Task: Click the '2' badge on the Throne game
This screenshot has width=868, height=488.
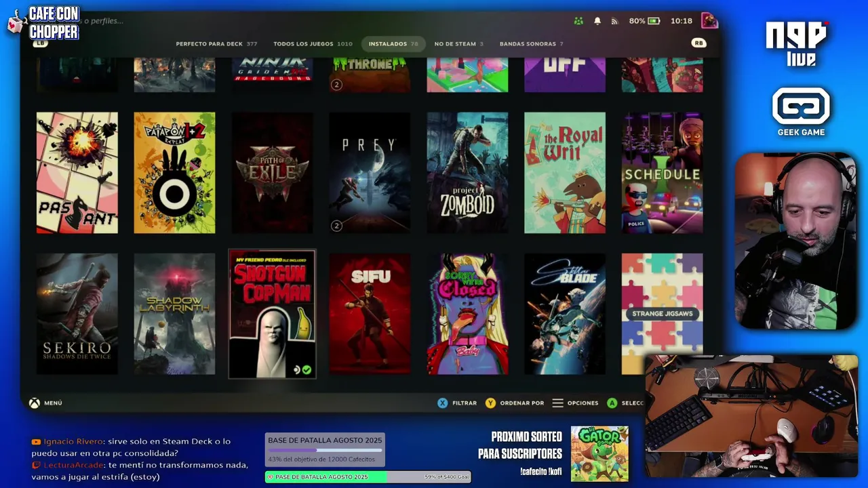Action: pos(336,85)
